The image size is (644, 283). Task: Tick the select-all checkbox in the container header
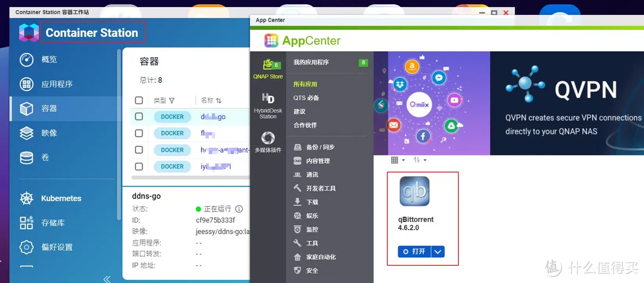pos(139,101)
